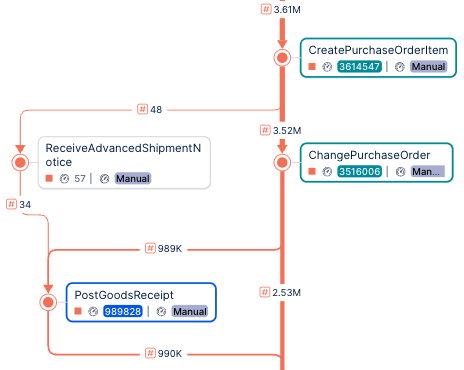Click Manual tag on CreatePurchaseOrderItem
Viewport: 464px width, 370px height.
tap(428, 67)
